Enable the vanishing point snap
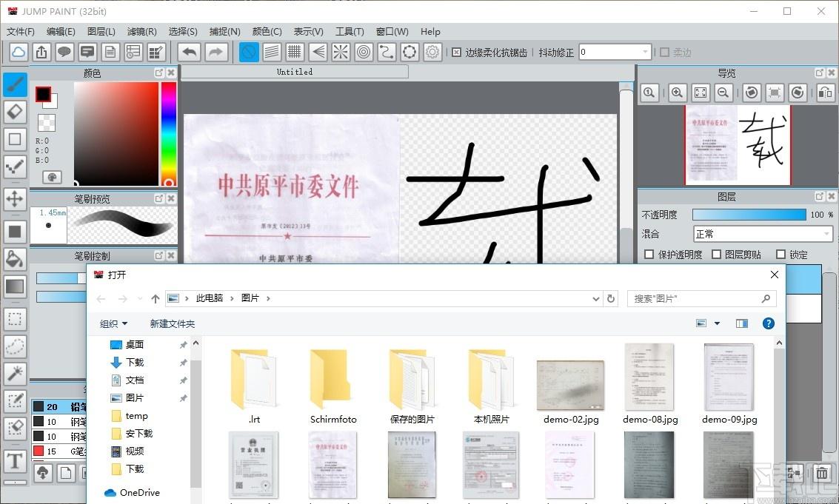The height and width of the screenshot is (504, 839). pos(318,52)
